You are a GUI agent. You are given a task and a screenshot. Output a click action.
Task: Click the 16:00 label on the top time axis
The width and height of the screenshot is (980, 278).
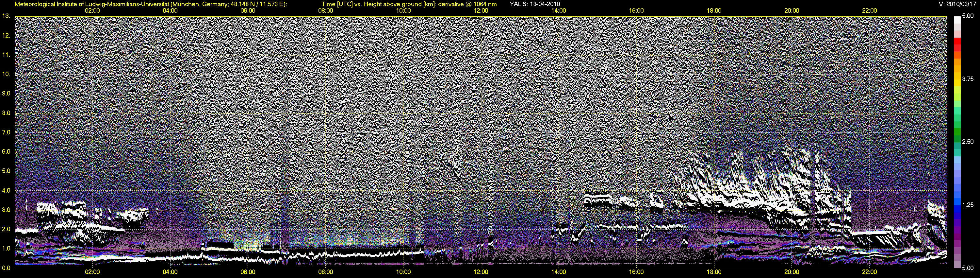point(636,11)
